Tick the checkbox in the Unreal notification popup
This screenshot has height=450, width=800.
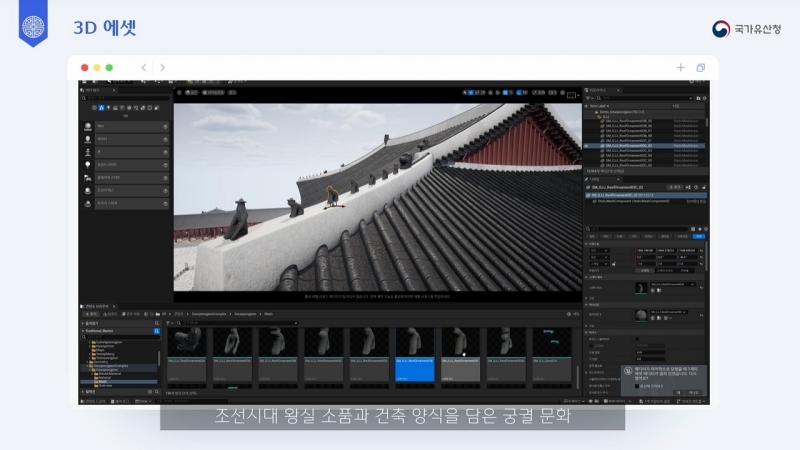pos(636,386)
